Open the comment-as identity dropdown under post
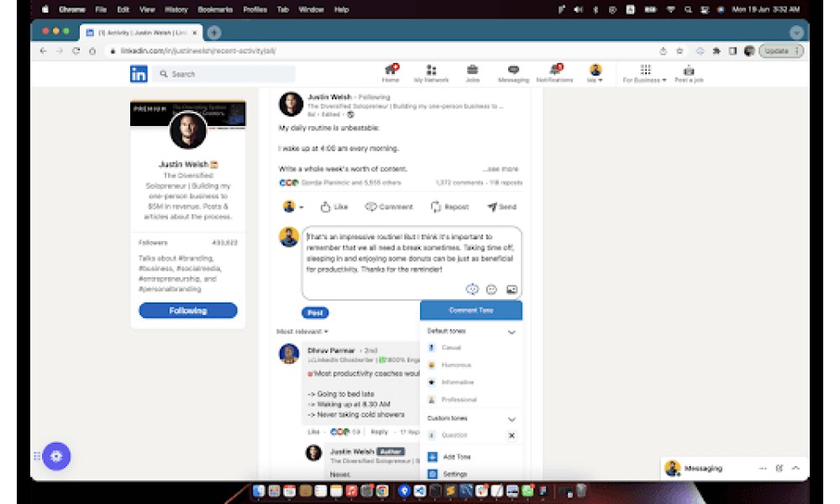 (x=292, y=207)
